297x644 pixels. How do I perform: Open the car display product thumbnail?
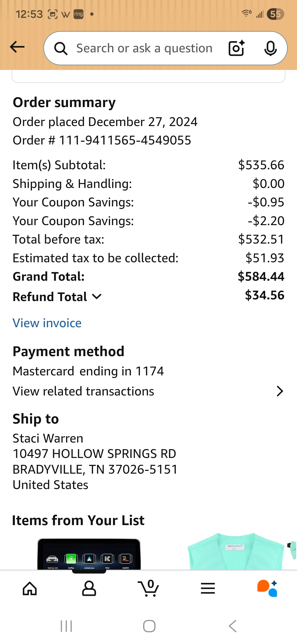(89, 554)
